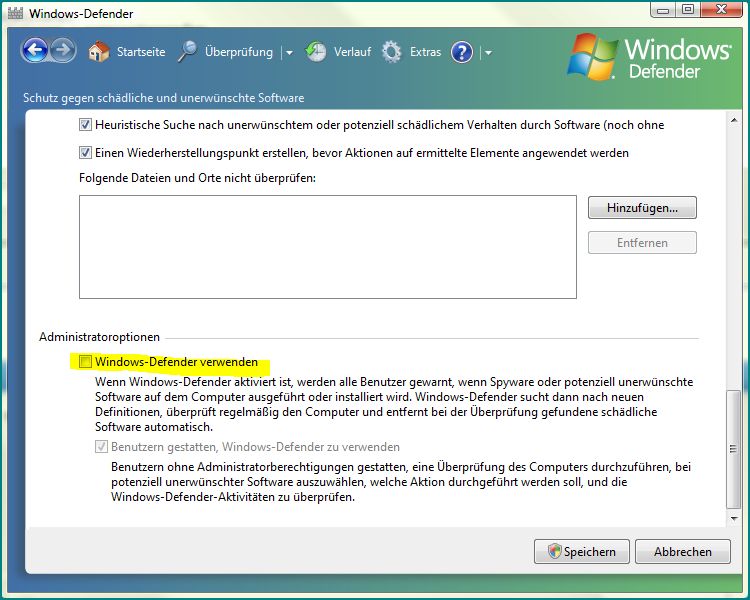
Task: Open the Extras gear icon
Action: 391,52
